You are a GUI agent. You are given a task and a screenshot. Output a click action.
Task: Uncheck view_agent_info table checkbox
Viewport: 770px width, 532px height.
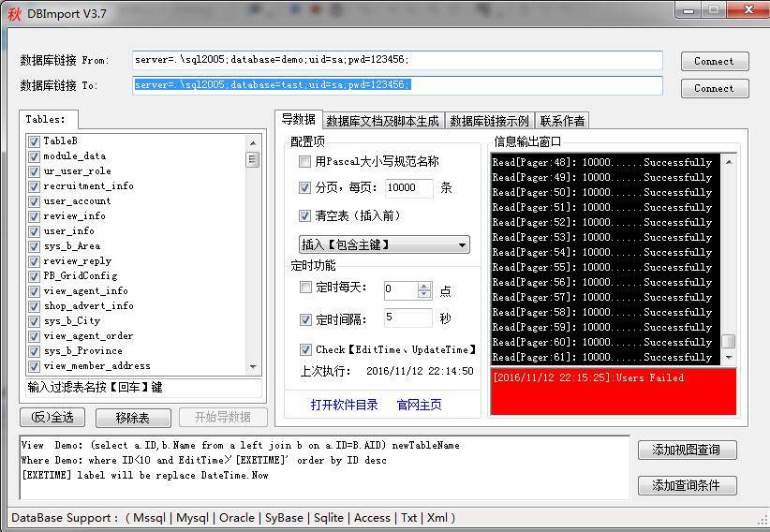tap(34, 291)
